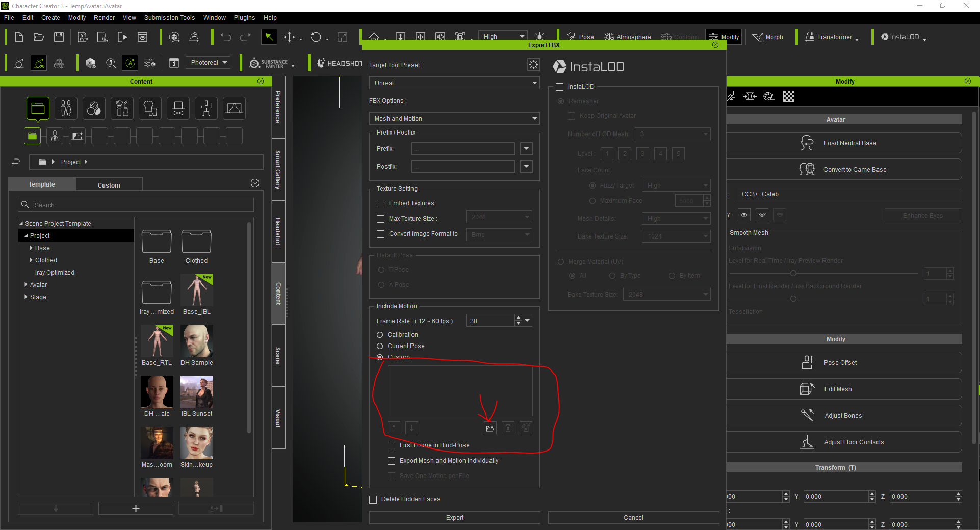Click the Morph toolbar button

(x=768, y=37)
